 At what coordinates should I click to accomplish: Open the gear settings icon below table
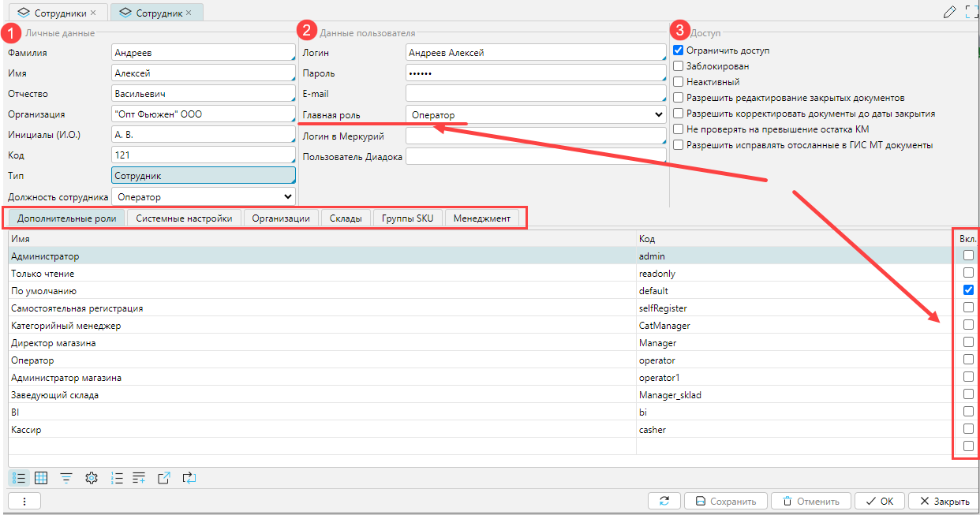[x=92, y=478]
